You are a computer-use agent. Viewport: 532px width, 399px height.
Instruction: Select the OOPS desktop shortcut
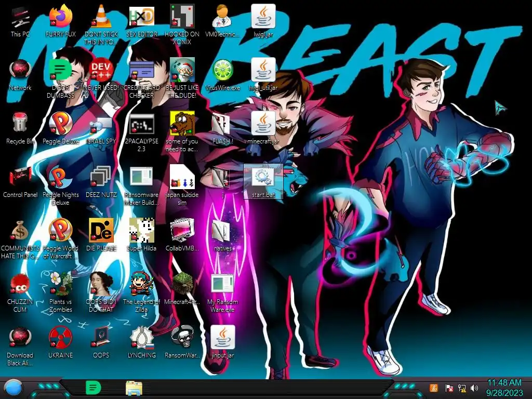101,342
